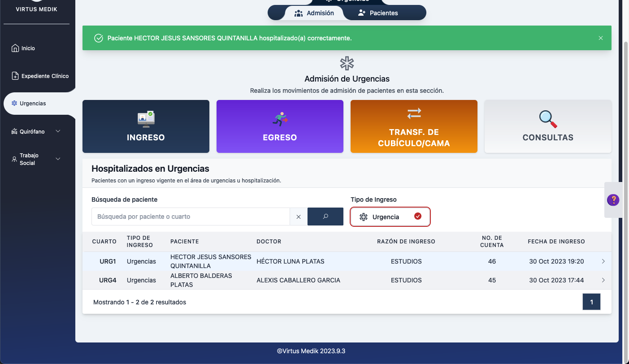Open TRANSF. DE CUBÍCULO/CAMA card
Image resolution: width=629 pixels, height=364 pixels.
(x=414, y=126)
